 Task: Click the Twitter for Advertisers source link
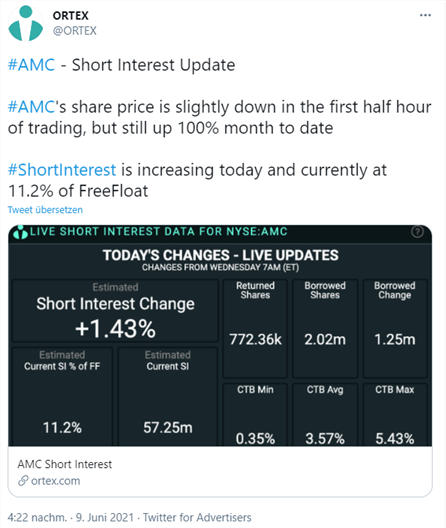click(x=197, y=517)
